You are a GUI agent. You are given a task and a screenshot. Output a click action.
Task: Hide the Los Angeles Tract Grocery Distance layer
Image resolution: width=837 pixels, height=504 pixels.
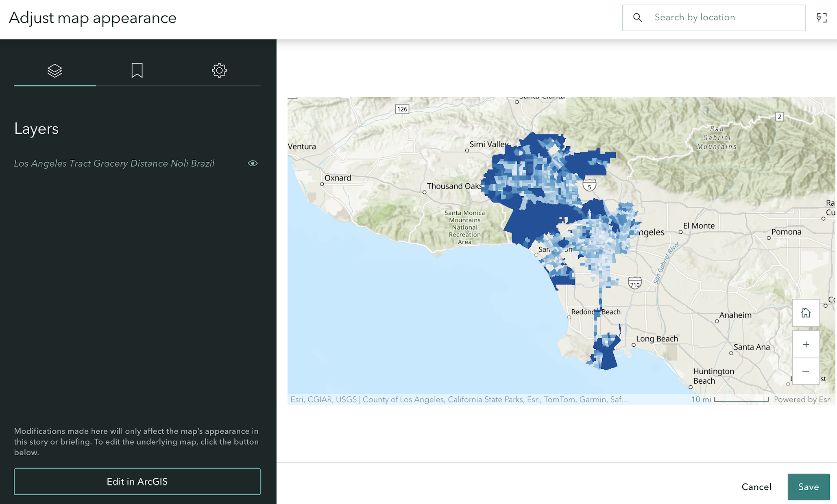pos(253,163)
